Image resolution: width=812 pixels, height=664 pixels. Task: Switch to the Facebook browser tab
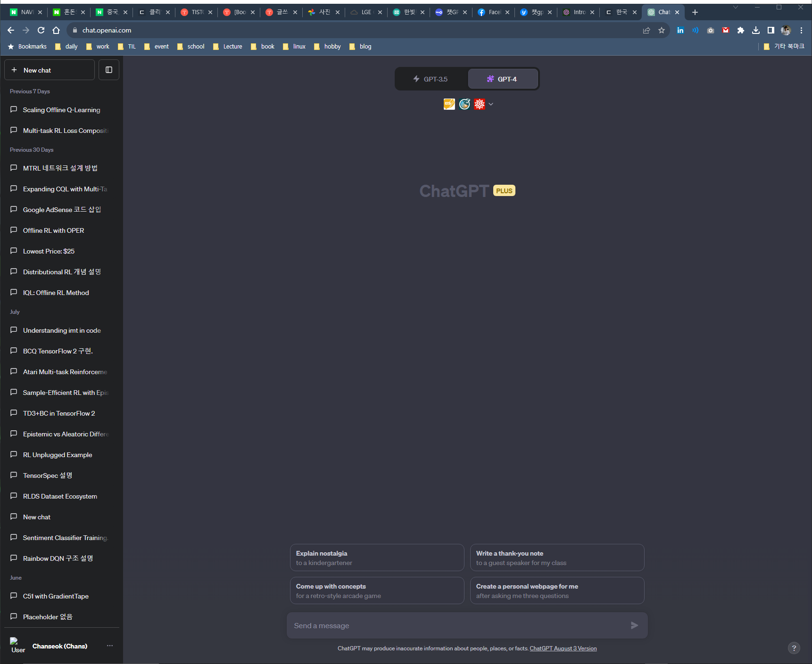pos(494,12)
